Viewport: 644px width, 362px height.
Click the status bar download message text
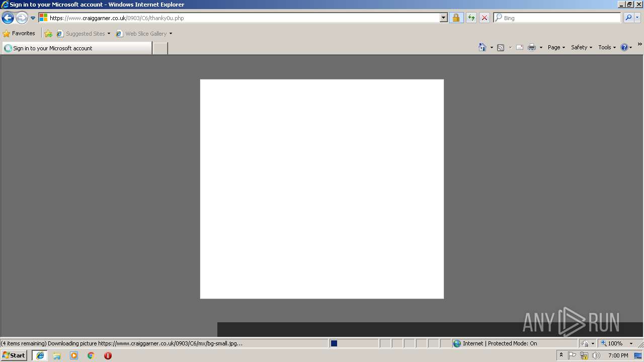click(121, 343)
